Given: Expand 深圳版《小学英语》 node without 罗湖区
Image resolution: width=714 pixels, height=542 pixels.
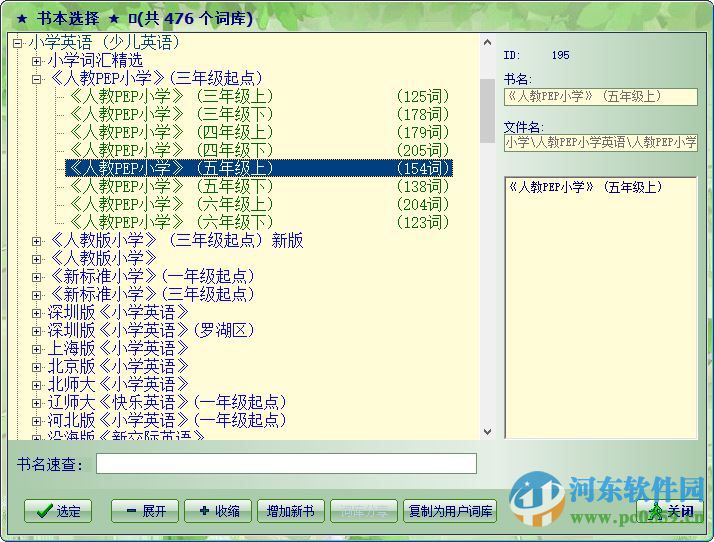Looking at the screenshot, I should [x=36, y=313].
